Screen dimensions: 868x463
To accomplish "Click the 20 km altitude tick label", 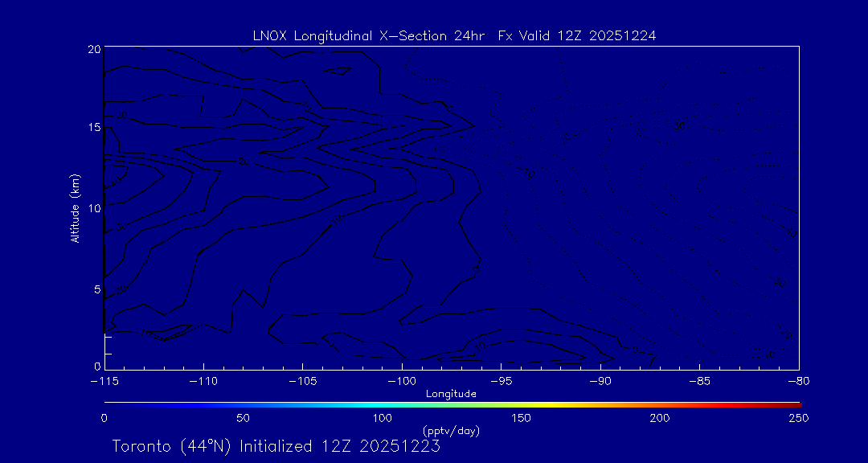I will click(x=93, y=49).
